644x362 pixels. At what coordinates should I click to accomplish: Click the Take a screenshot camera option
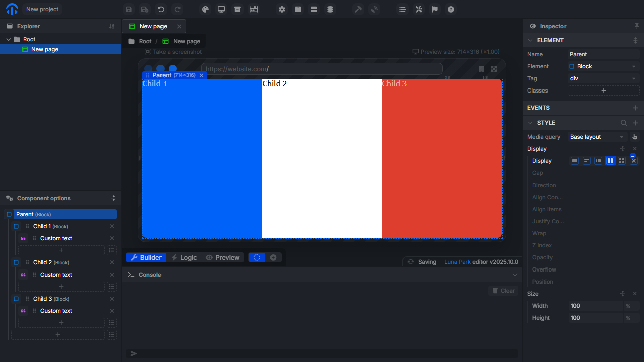tap(174, 51)
